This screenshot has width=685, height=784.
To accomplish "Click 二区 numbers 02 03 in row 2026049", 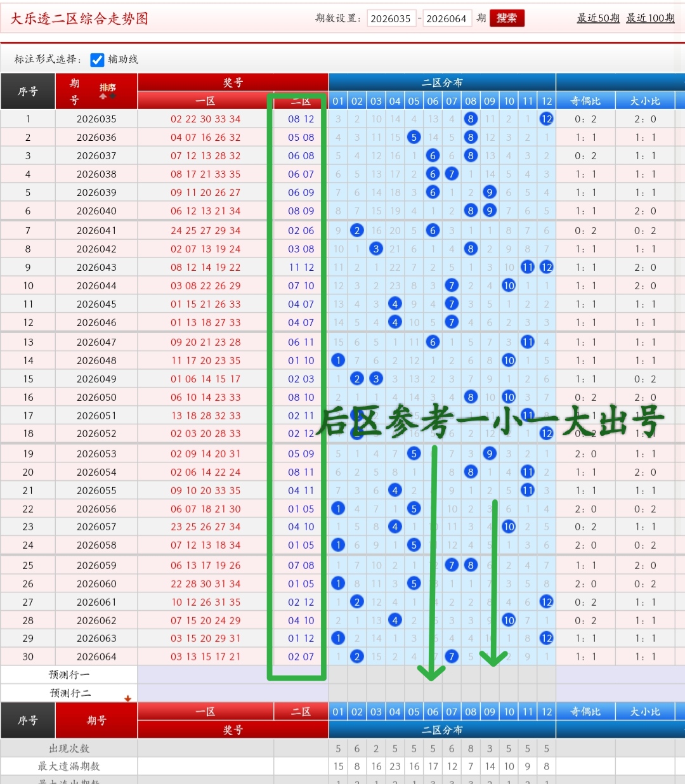I will (x=301, y=379).
